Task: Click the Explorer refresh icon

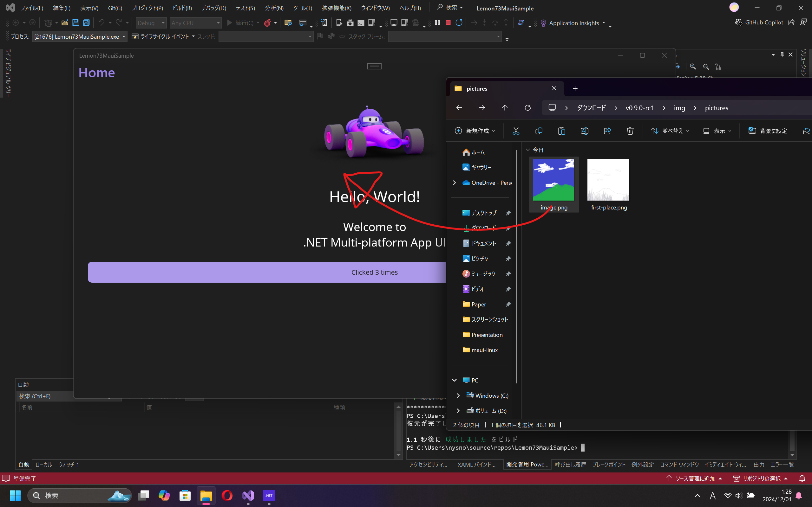Action: (527, 108)
